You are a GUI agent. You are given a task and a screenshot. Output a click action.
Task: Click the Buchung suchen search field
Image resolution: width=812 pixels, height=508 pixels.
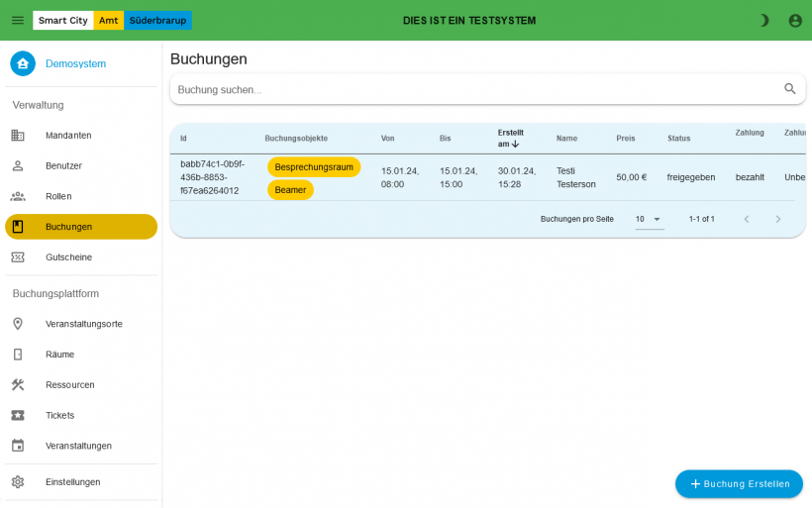(475, 89)
